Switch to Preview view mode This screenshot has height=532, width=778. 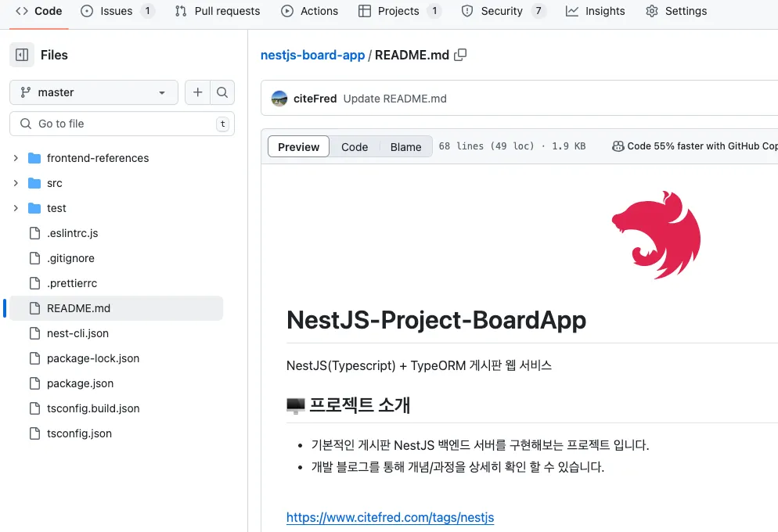[x=298, y=146]
